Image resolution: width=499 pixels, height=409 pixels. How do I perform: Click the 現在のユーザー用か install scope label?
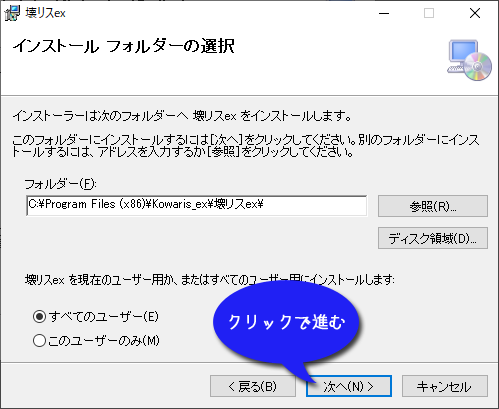(x=210, y=279)
